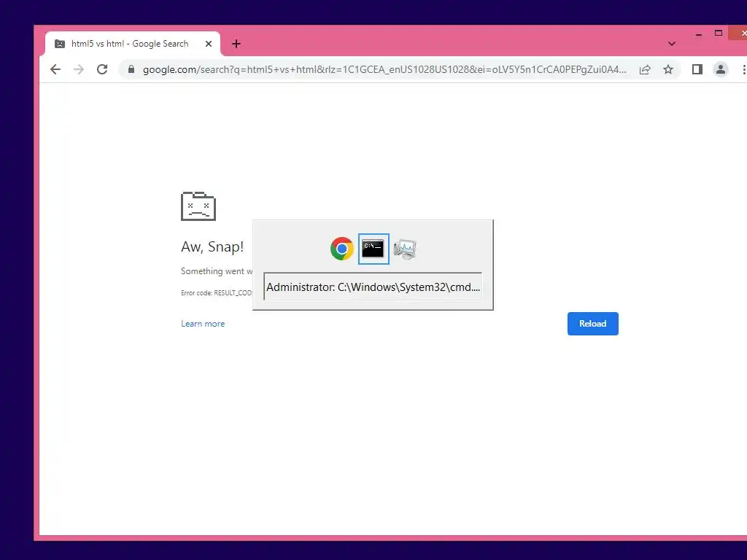Click the Error code text line

point(217,293)
